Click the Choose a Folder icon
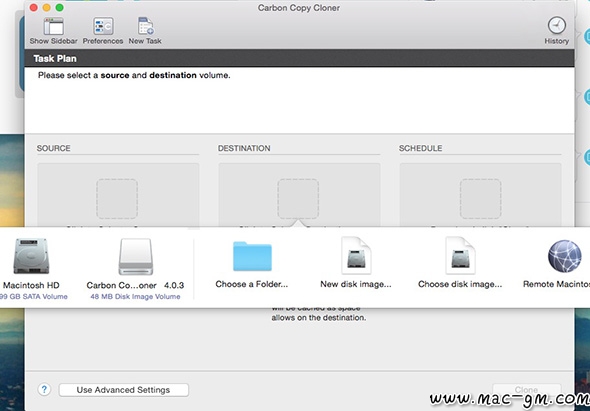The width and height of the screenshot is (590, 411). click(252, 256)
